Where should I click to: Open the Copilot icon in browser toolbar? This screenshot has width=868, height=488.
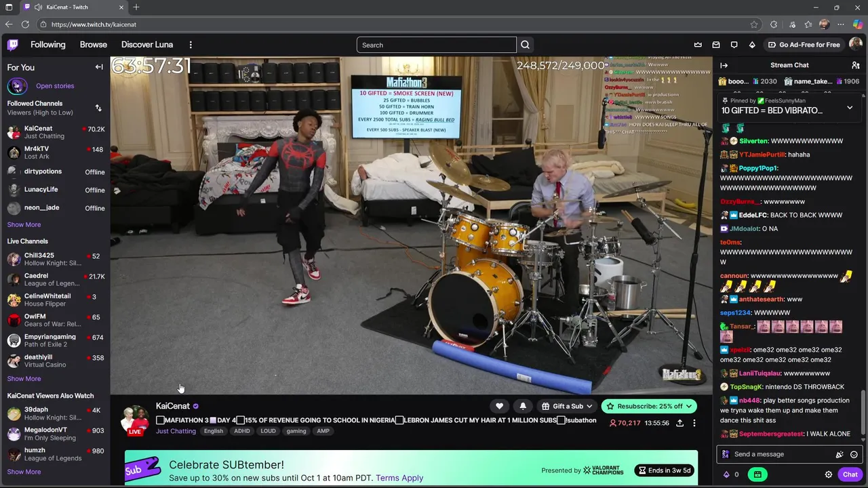point(857,24)
